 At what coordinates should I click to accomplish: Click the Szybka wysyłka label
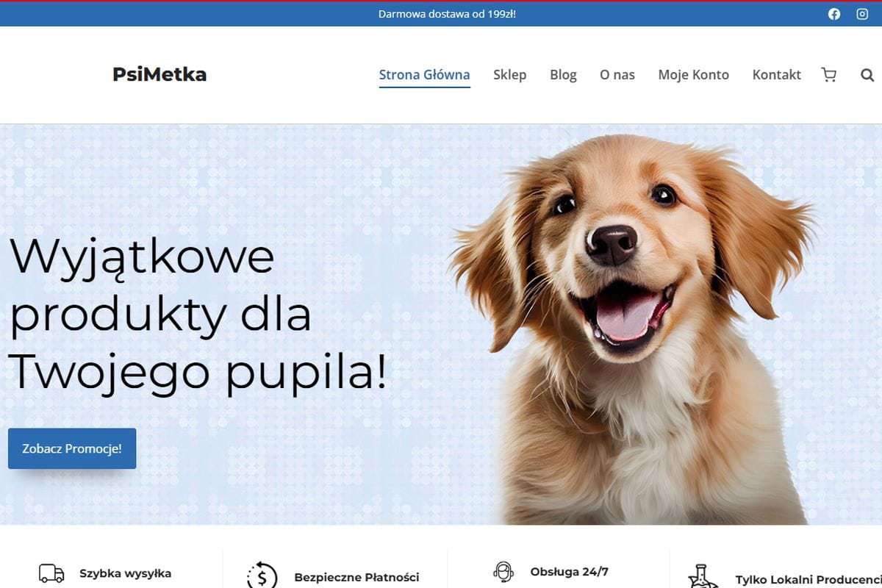point(126,573)
